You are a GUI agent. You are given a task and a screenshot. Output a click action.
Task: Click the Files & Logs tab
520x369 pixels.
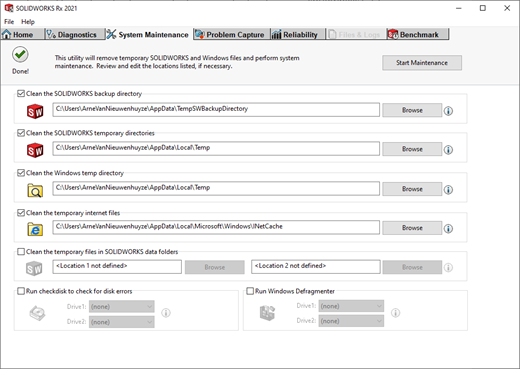click(356, 34)
